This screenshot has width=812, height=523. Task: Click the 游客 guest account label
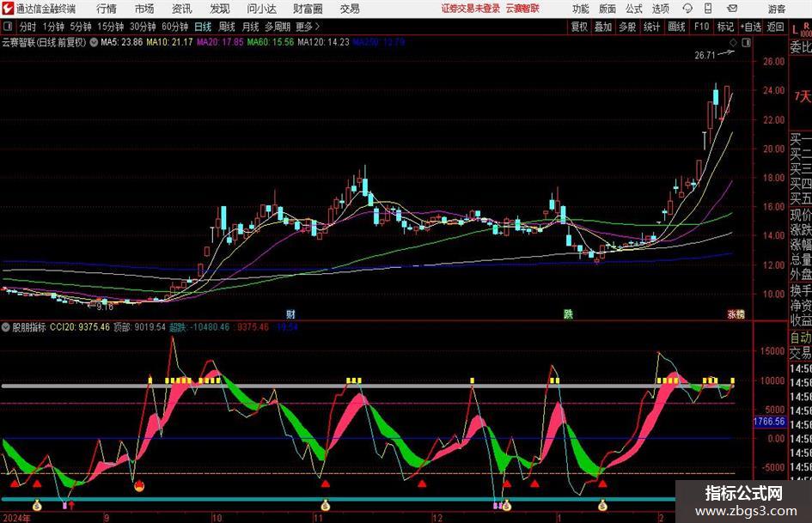coord(777,9)
